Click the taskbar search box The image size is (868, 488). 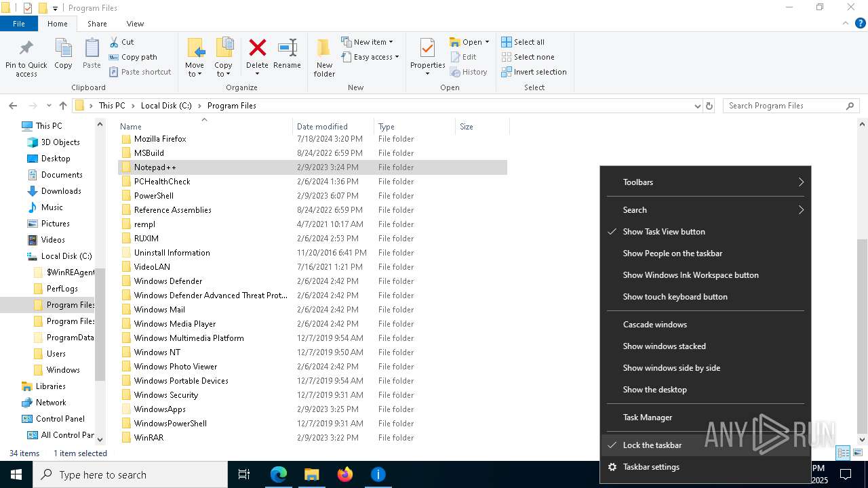(130, 474)
